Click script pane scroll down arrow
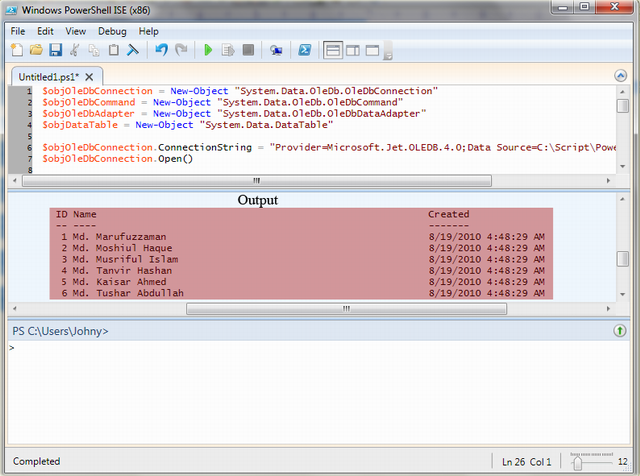Screen dimensions: 640x476 [x=622, y=167]
